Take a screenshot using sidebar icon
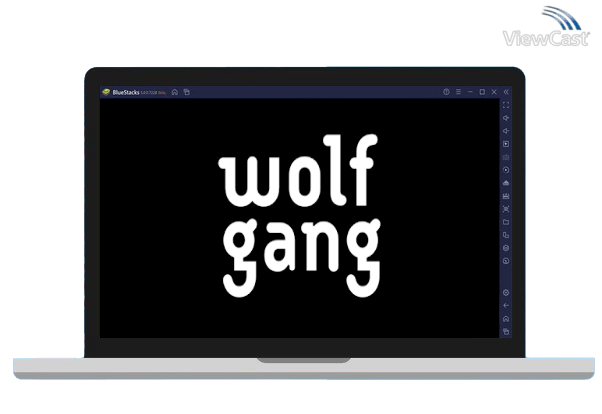The width and height of the screenshot is (602, 414). point(506,209)
